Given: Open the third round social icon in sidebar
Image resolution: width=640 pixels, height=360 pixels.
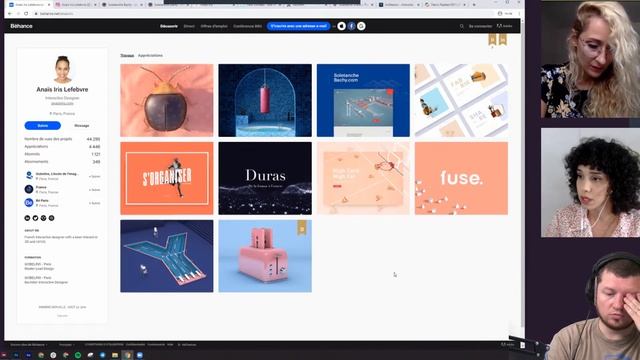Looking at the screenshot, I should coord(43,218).
